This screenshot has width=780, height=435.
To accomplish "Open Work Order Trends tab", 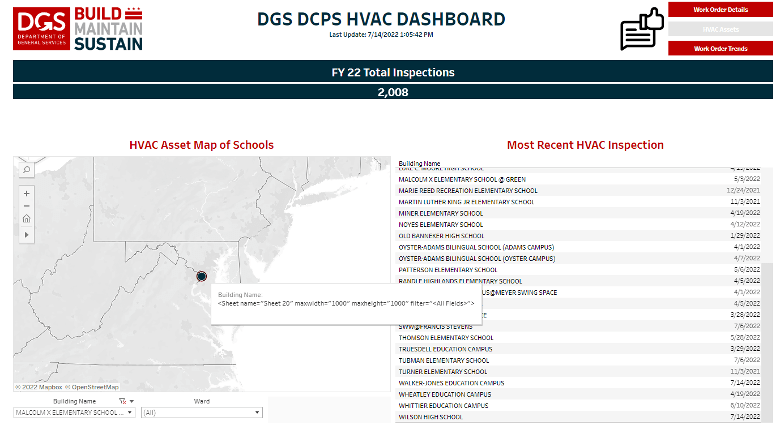I will (x=720, y=48).
